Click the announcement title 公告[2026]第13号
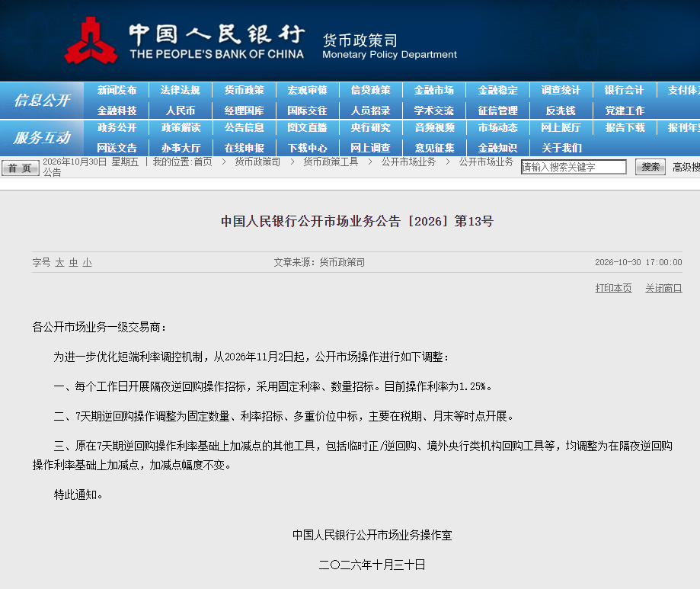The image size is (700, 589). pyautogui.click(x=357, y=221)
